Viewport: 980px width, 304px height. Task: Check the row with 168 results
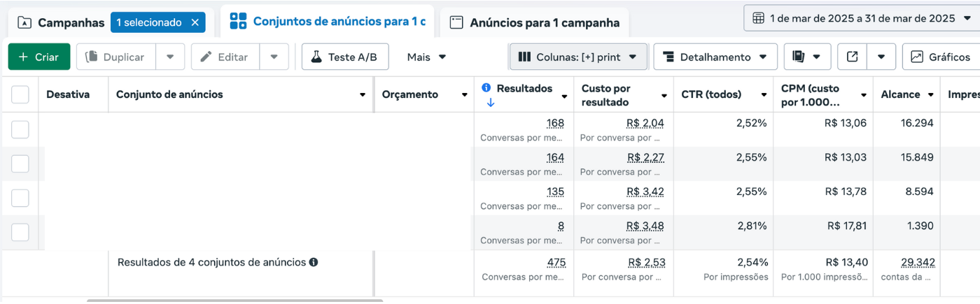(x=20, y=129)
